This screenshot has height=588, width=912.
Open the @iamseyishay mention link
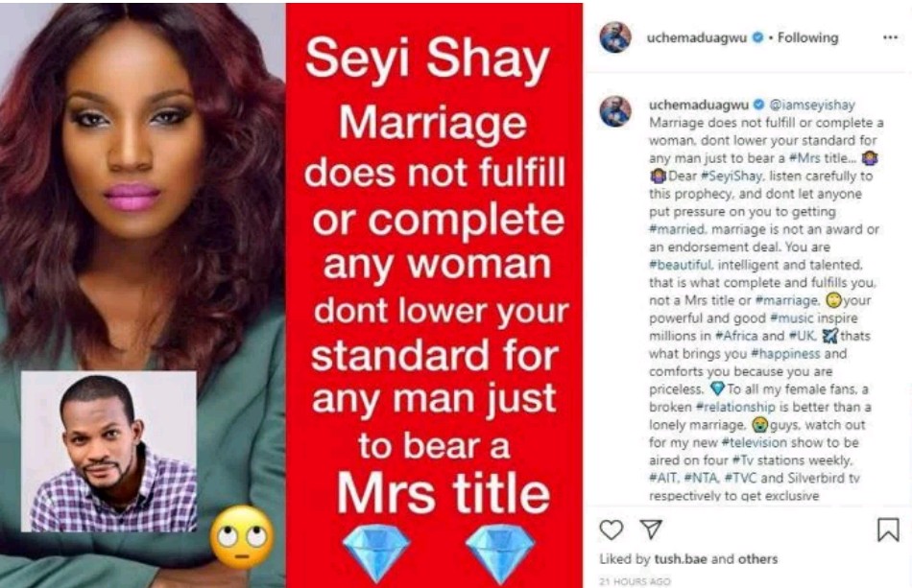(812, 105)
